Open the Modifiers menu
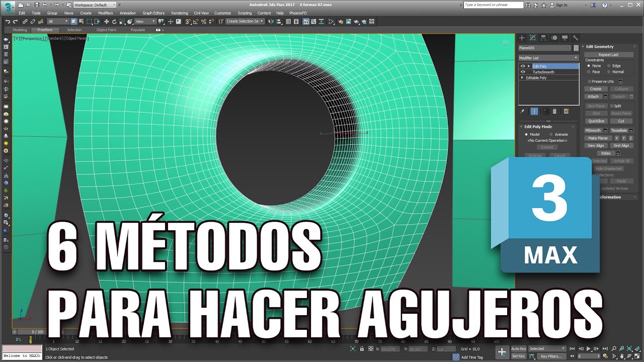 point(105,13)
